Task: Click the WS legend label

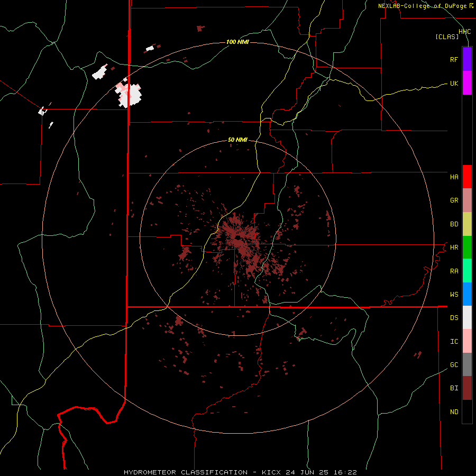Action: click(454, 294)
